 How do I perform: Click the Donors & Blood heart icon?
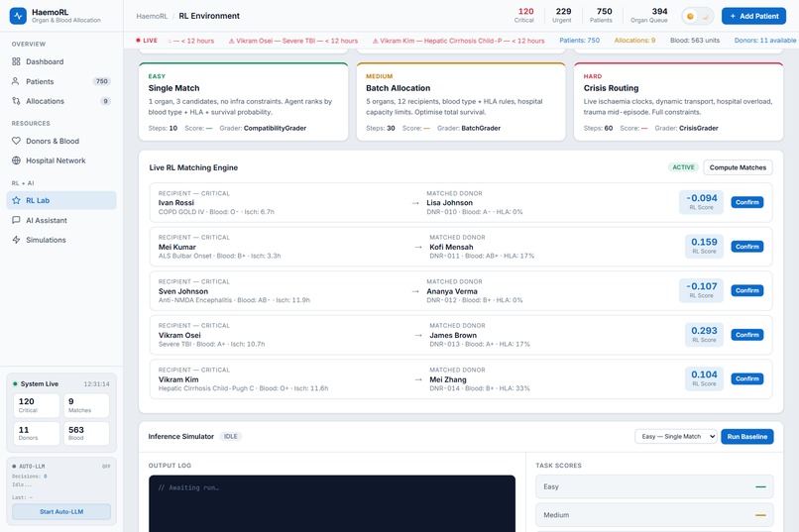pyautogui.click(x=16, y=141)
